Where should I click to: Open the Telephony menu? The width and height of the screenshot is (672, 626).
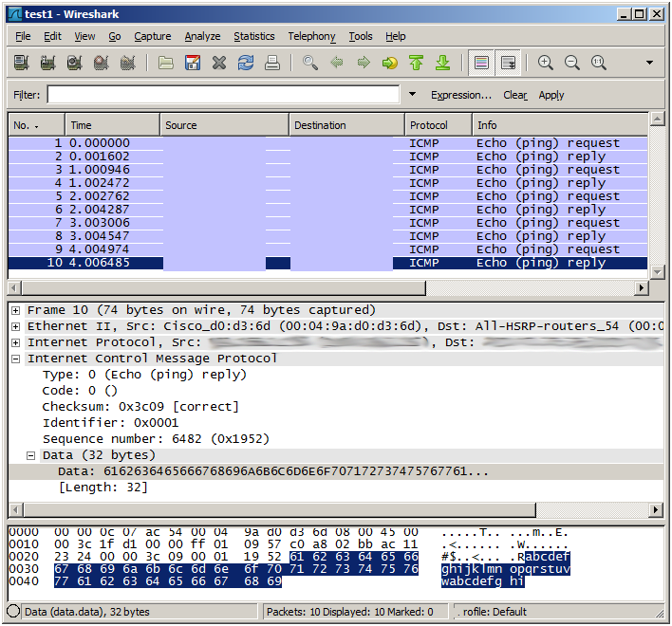tap(311, 36)
